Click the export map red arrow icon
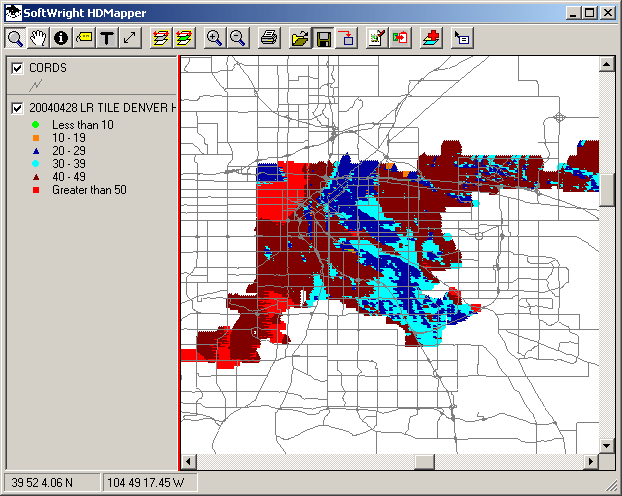 click(400, 38)
